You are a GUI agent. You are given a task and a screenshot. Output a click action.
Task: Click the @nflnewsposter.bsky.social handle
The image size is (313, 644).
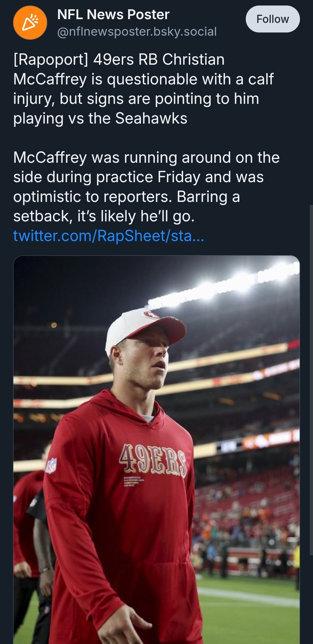point(137,32)
